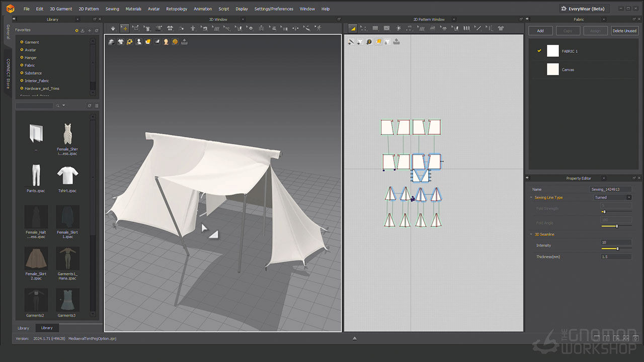The width and height of the screenshot is (644, 362).
Task: Click the sewing machine tool in 3D toolbar
Action: pyautogui.click(x=204, y=28)
